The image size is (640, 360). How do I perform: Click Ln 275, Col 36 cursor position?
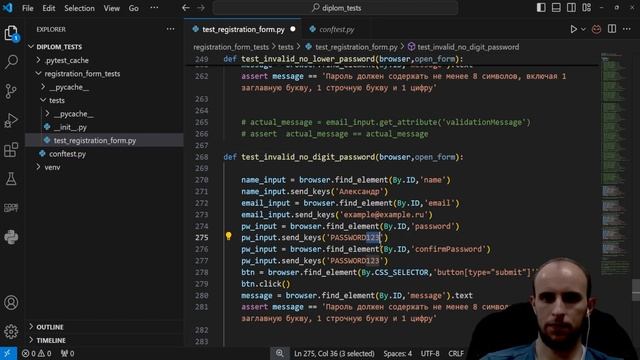pyautogui.click(x=334, y=353)
